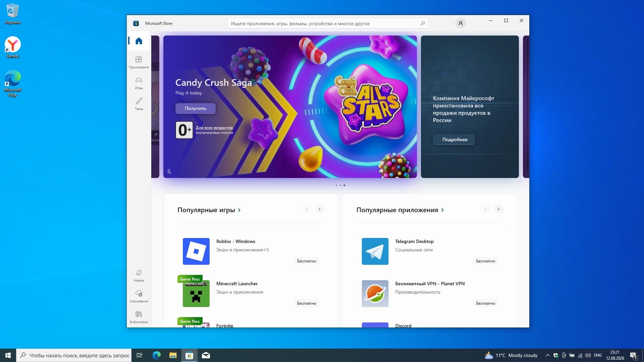Screen dimensions: 644x362
Task: Click the Store search field
Action: coord(328,23)
